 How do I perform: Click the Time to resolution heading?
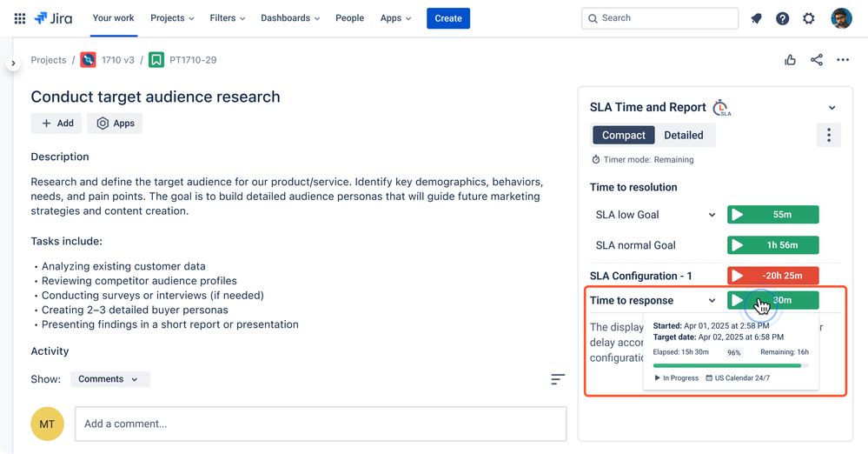633,187
